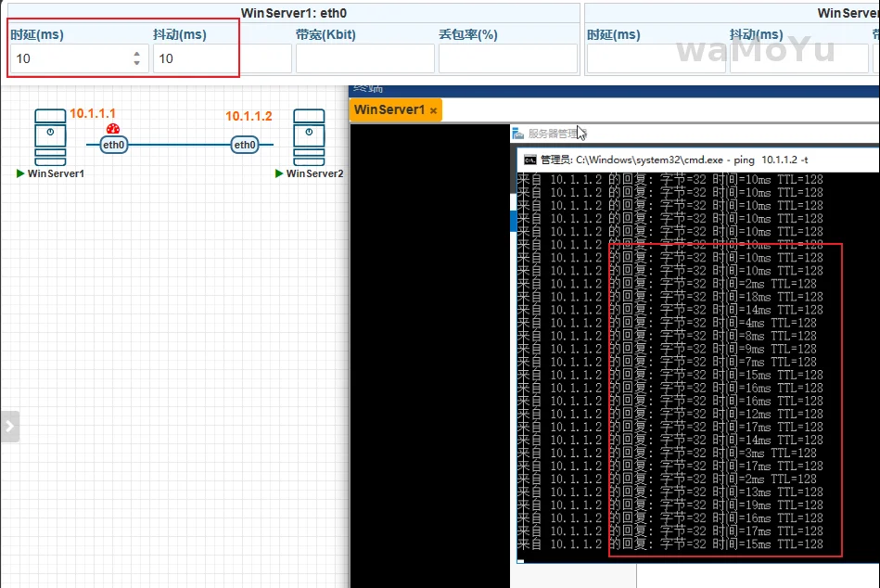Click the green running indicator beside WinServer1
This screenshot has width=880, height=588.
pyautogui.click(x=20, y=173)
